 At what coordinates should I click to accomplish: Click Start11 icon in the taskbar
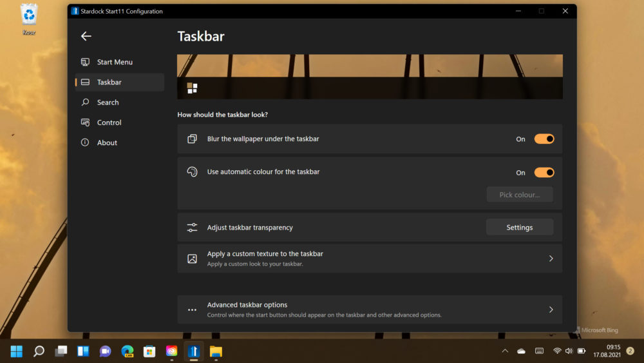pos(194,351)
